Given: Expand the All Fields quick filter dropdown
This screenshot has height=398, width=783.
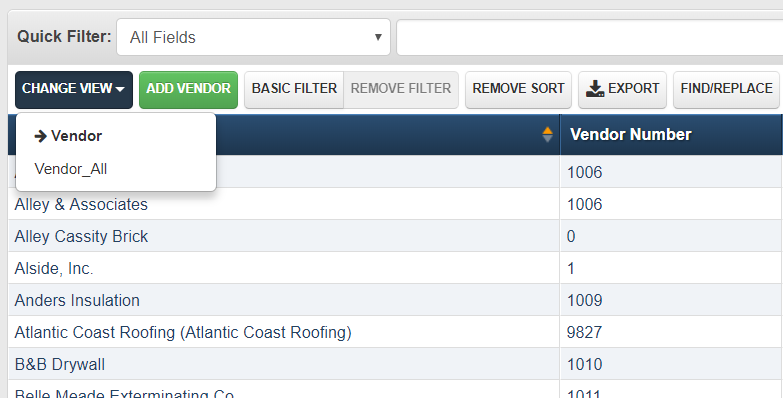Looking at the screenshot, I should point(253,37).
